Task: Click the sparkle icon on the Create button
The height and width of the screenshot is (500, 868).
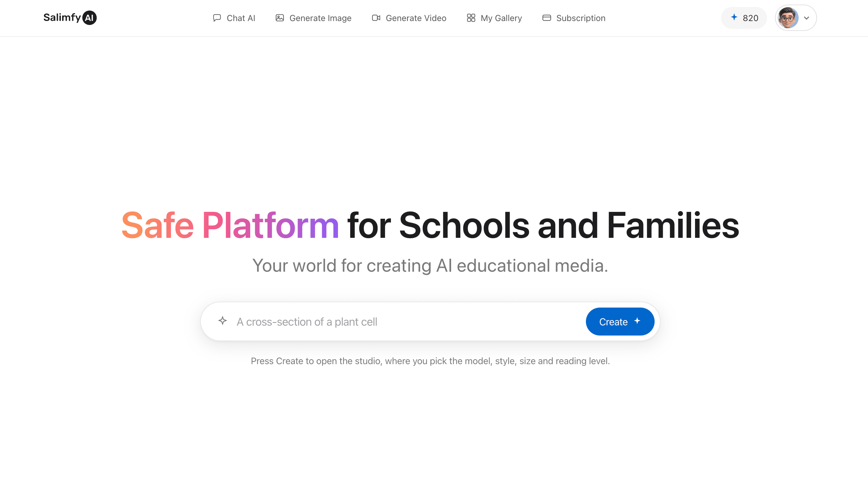Action: pos(637,321)
